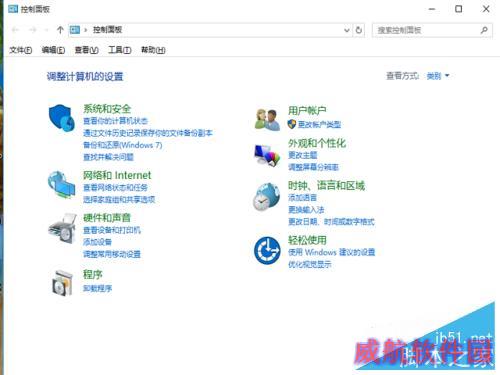The height and width of the screenshot is (375, 500).
Task: Minimize the Control Panel window
Action: point(432,9)
